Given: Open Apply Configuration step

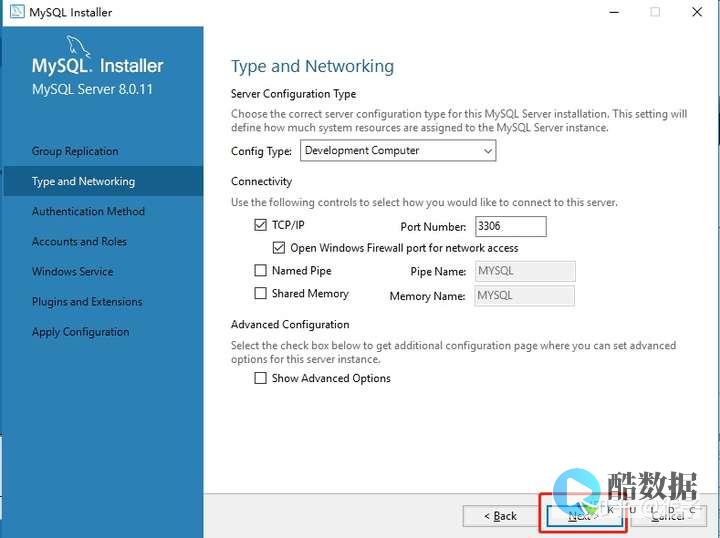Looking at the screenshot, I should click(x=80, y=332).
